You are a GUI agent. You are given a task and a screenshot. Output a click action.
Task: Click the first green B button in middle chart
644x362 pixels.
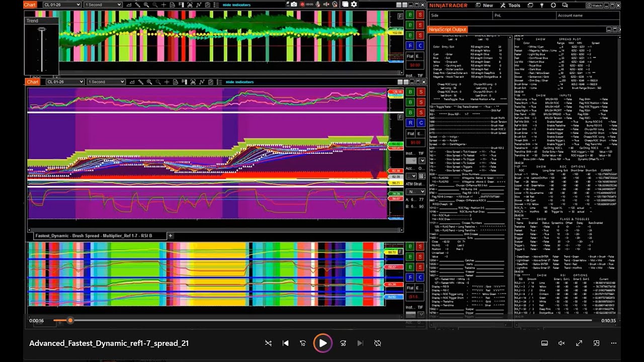[x=411, y=92]
